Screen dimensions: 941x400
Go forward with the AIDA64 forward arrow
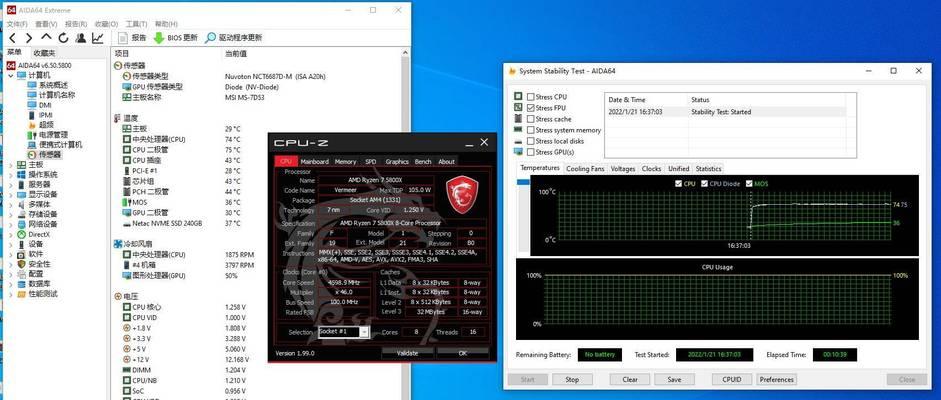coord(28,38)
